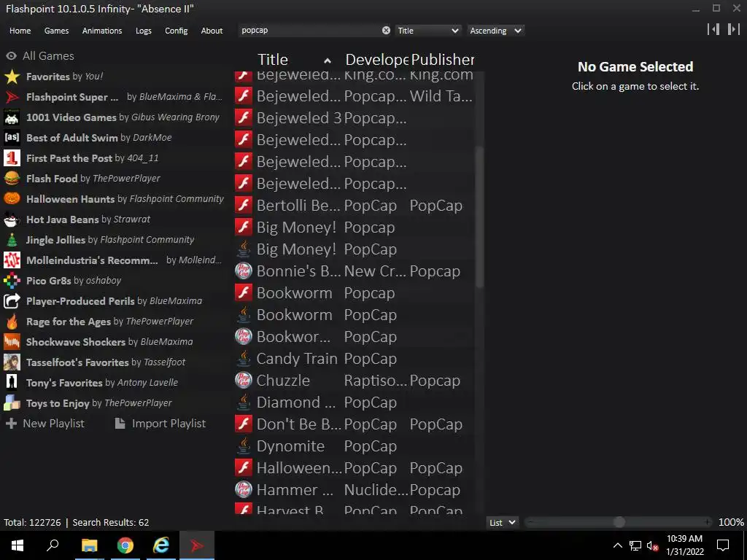Click the First Past the Post icon
The height and width of the screenshot is (560, 747).
tap(12, 158)
